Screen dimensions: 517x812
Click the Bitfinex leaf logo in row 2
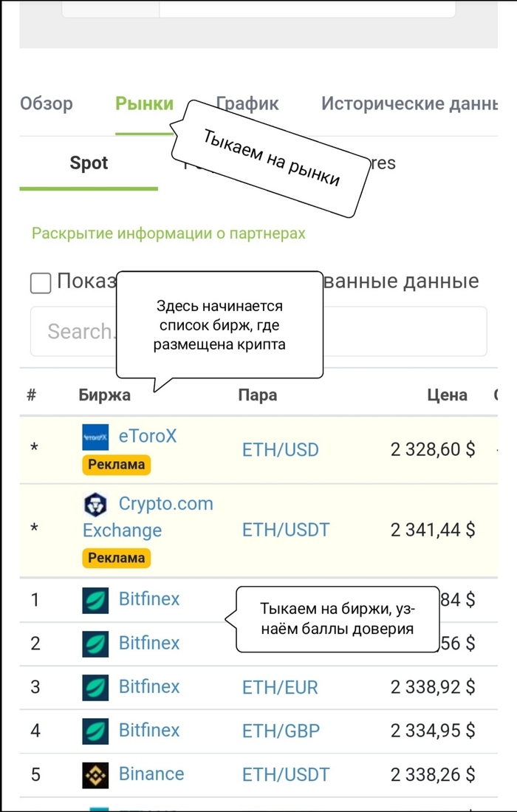[95, 644]
